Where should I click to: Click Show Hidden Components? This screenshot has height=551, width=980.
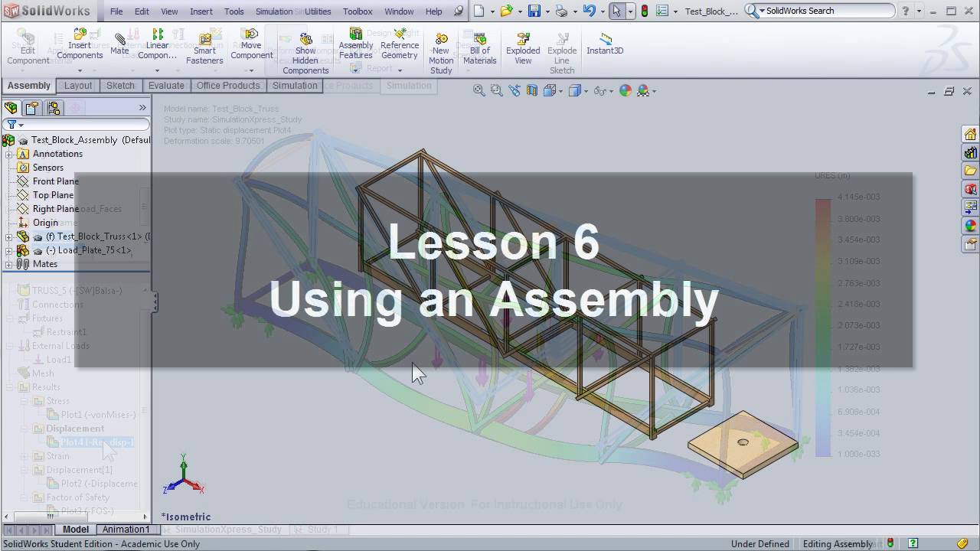click(305, 54)
